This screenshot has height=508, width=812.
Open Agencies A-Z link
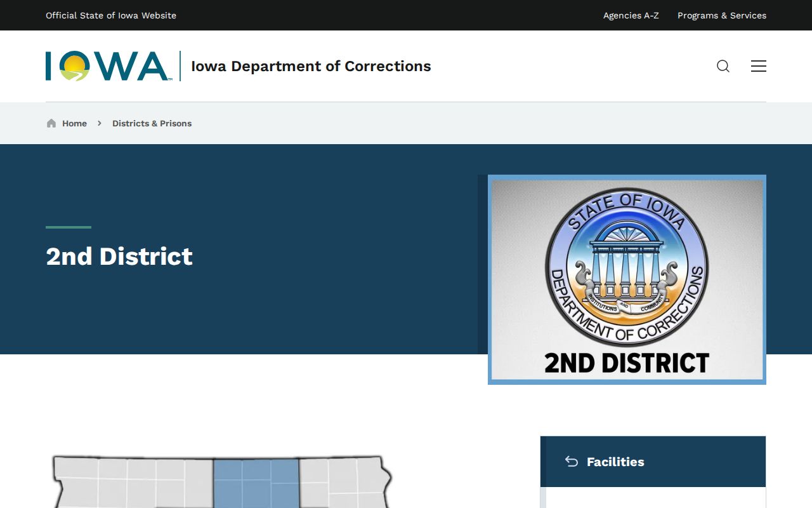pyautogui.click(x=631, y=15)
